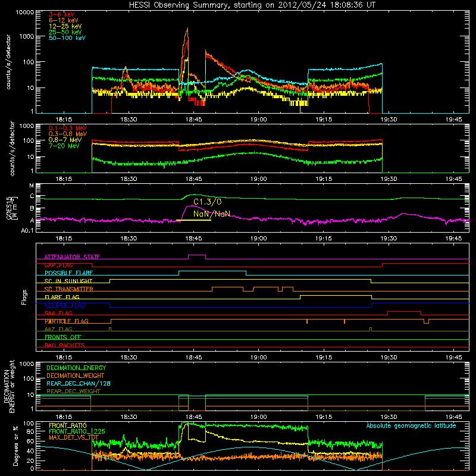
Task: Click the FRONT_RATIO_1225 legend label
Action: pos(77,431)
